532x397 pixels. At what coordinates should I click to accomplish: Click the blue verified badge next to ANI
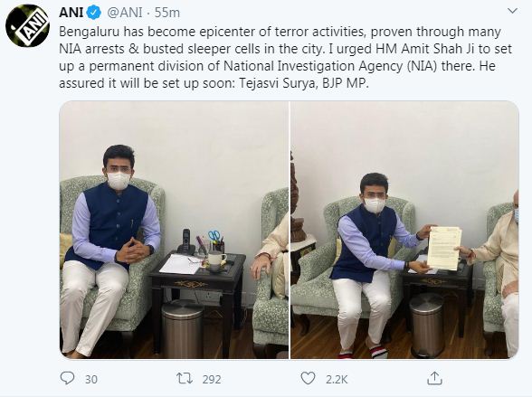coord(94,13)
